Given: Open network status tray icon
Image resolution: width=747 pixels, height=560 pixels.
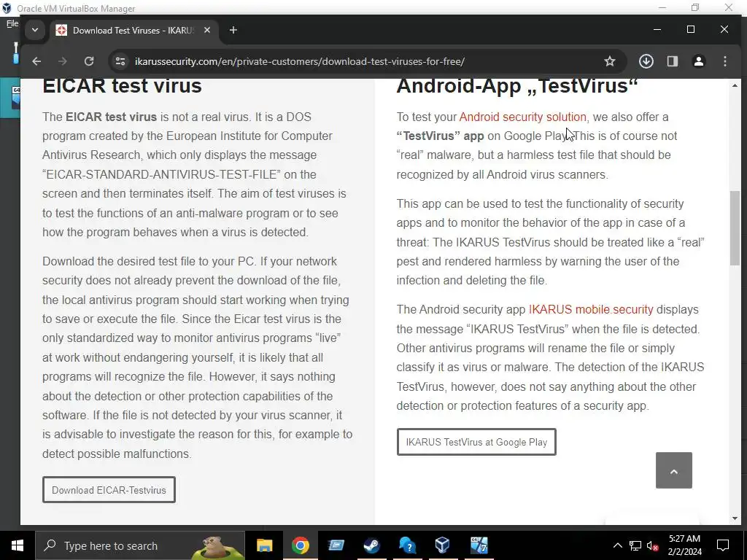Looking at the screenshot, I should [635, 545].
